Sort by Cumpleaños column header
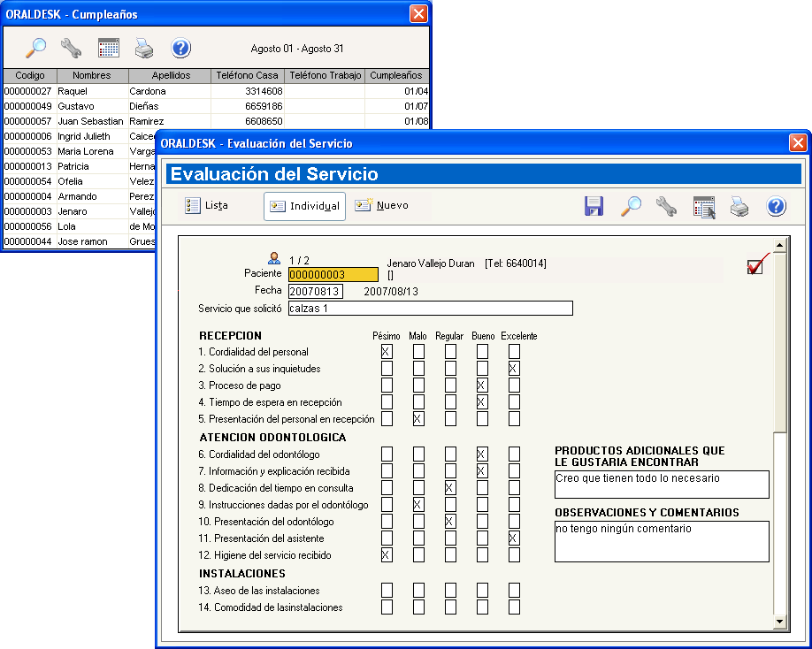Image resolution: width=812 pixels, height=649 pixels. [396, 75]
